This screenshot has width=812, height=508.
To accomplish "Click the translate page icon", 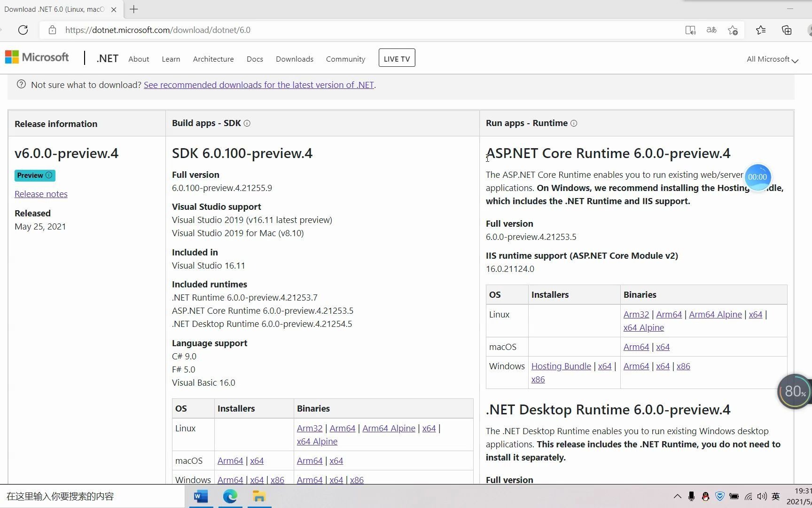I will tap(711, 30).
